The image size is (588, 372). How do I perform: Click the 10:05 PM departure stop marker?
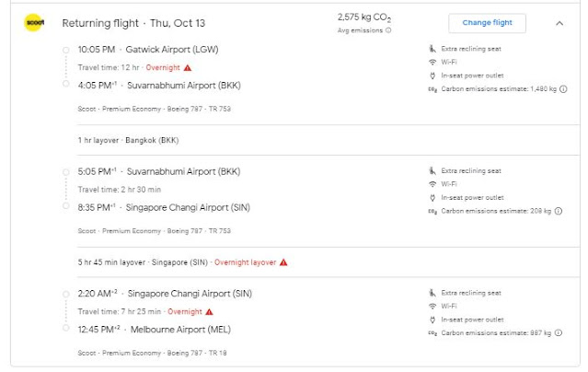(65, 48)
